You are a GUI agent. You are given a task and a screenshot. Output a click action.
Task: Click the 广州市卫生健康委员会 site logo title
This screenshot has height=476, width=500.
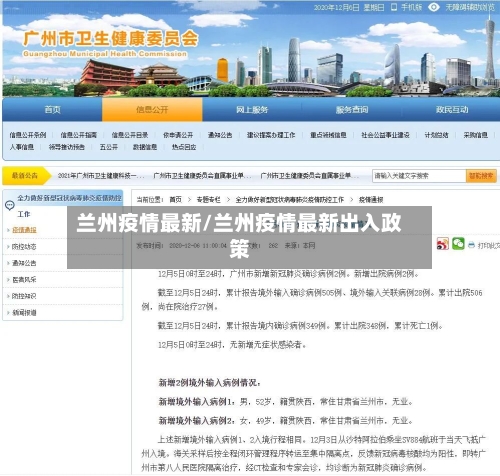[110, 39]
